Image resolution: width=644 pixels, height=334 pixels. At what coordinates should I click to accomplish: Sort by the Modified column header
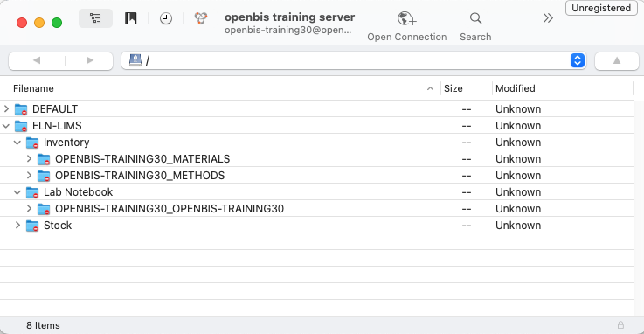[x=515, y=88]
